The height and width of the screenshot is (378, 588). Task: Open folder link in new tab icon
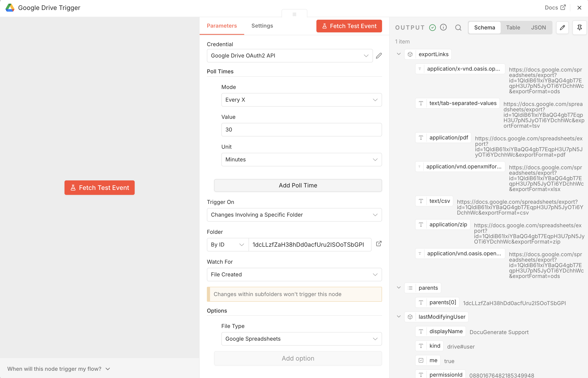[x=379, y=244]
